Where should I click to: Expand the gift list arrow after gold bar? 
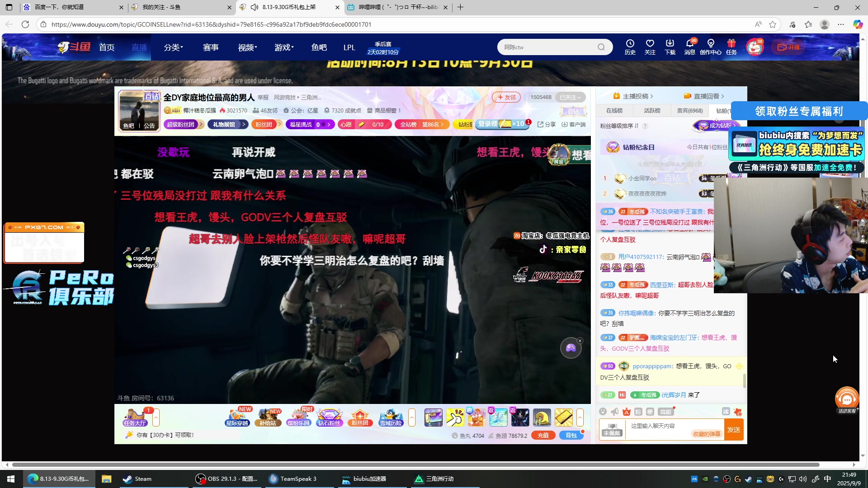pyautogui.click(x=580, y=418)
